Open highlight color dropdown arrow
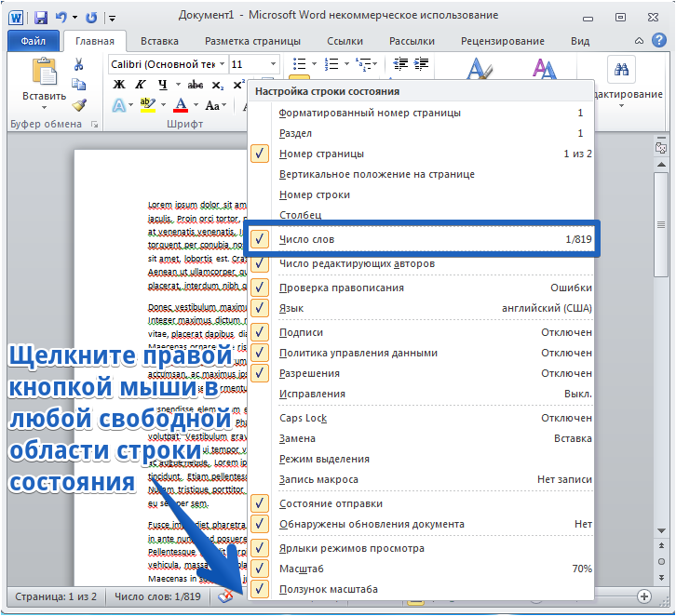Image resolution: width=676 pixels, height=616 pixels. pos(163,104)
